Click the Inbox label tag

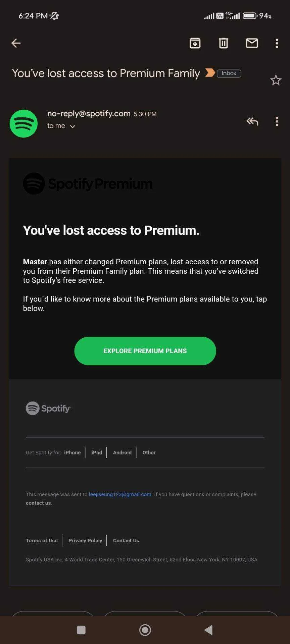point(229,73)
